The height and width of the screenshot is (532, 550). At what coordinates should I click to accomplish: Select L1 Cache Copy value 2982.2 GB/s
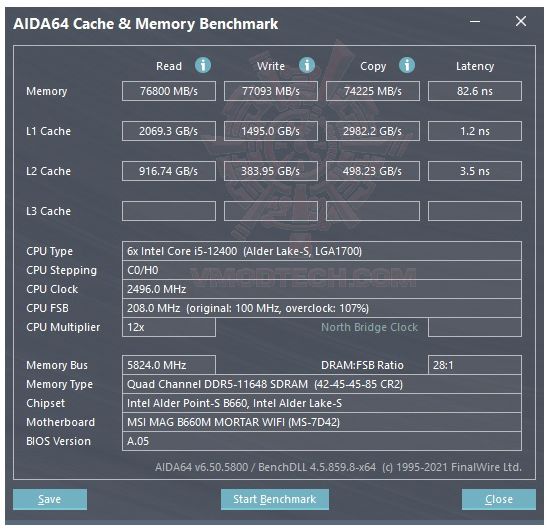click(373, 131)
